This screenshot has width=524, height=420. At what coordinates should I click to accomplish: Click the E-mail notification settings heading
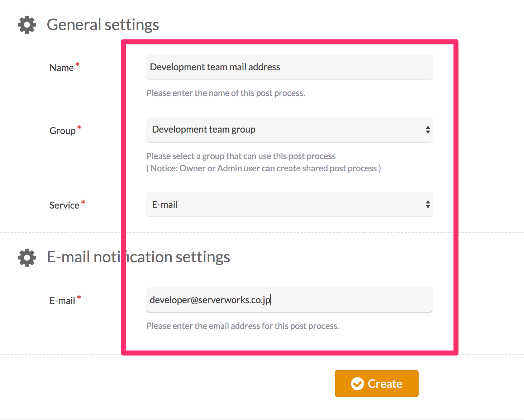[x=138, y=257]
